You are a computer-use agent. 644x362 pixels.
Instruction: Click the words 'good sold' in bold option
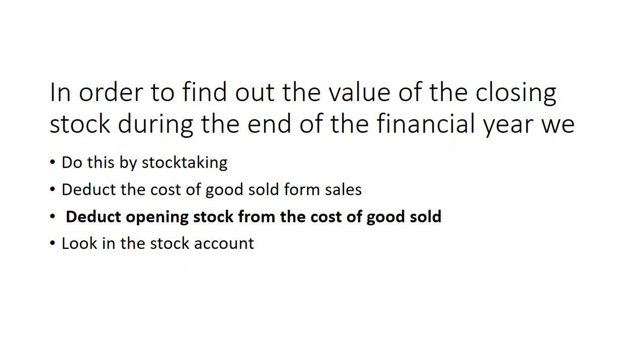404,217
